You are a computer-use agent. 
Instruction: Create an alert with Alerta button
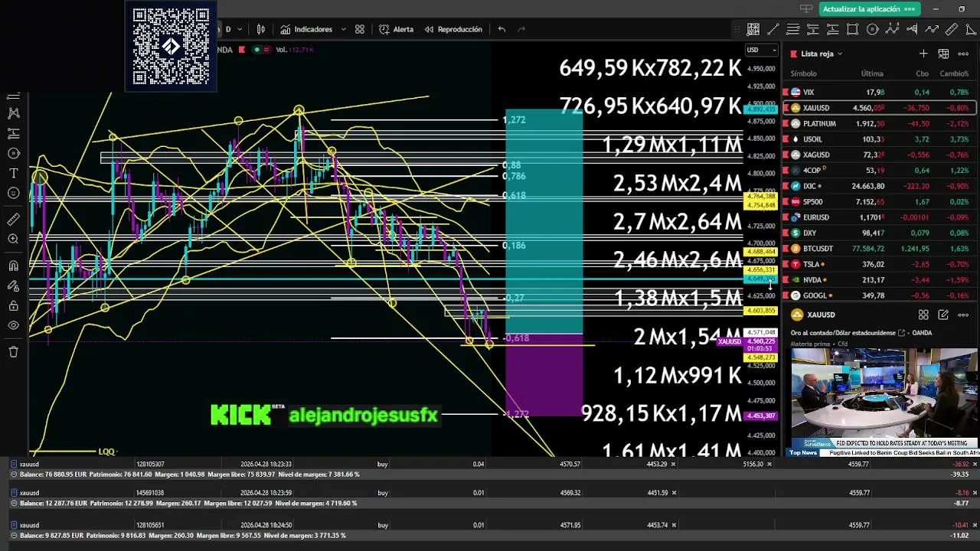[x=396, y=29]
